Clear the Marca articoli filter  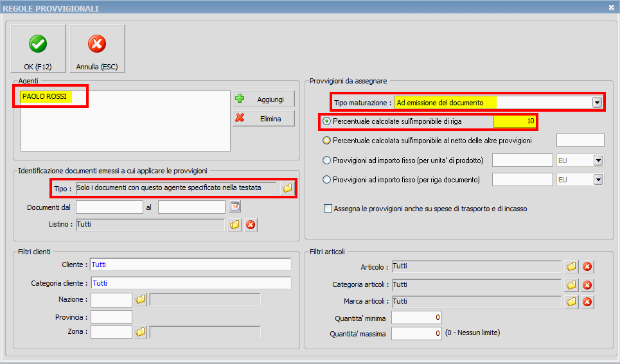pyautogui.click(x=587, y=302)
